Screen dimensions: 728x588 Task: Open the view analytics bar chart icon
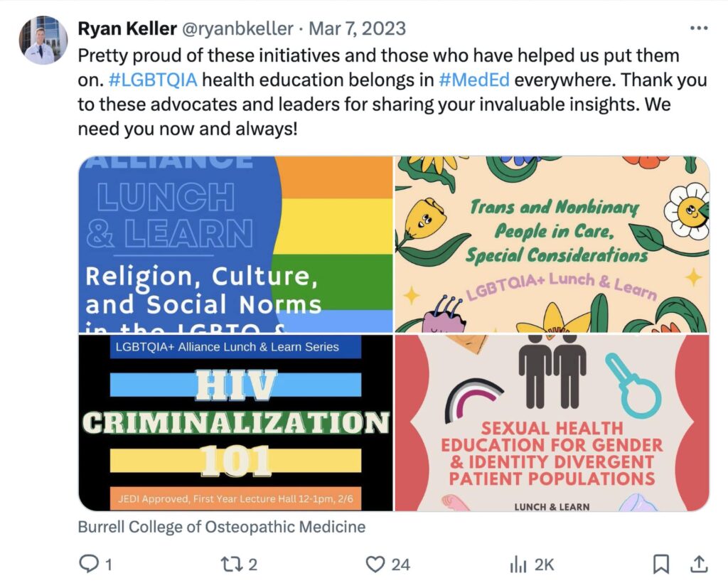(x=518, y=565)
